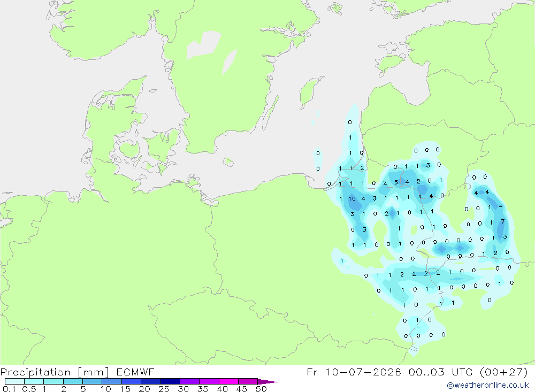Click the 10–15 mm legend color swatch

pyautogui.click(x=112, y=381)
